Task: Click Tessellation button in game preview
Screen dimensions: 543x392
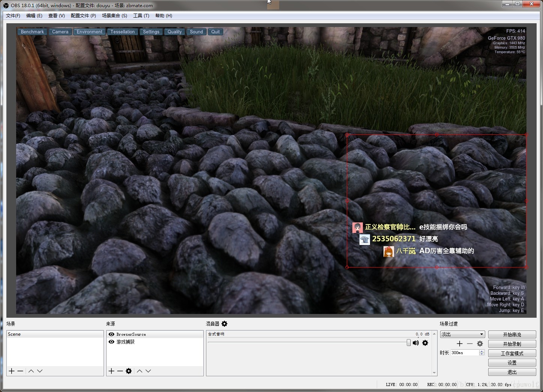Action: coord(122,32)
